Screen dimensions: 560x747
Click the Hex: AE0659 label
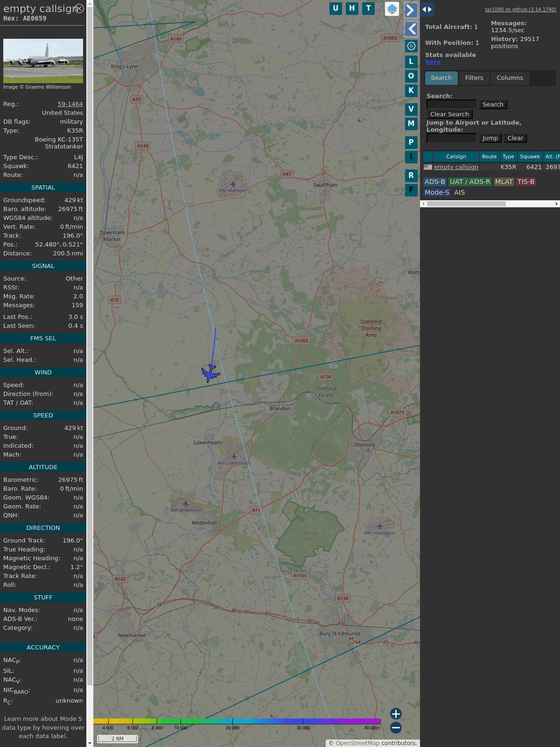[x=25, y=19]
